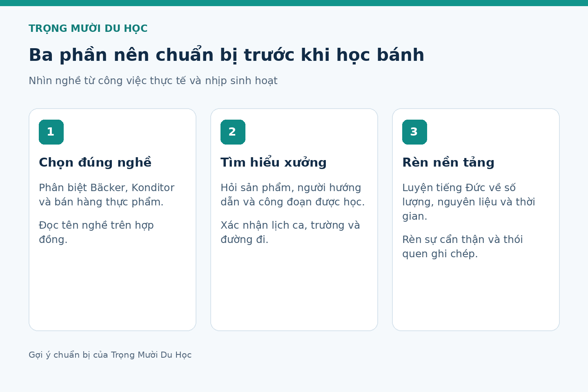Click the text "Đọc tên nghề trên hợp đồng."
Image resolution: width=588 pixels, height=392 pixels.
[x=96, y=232]
